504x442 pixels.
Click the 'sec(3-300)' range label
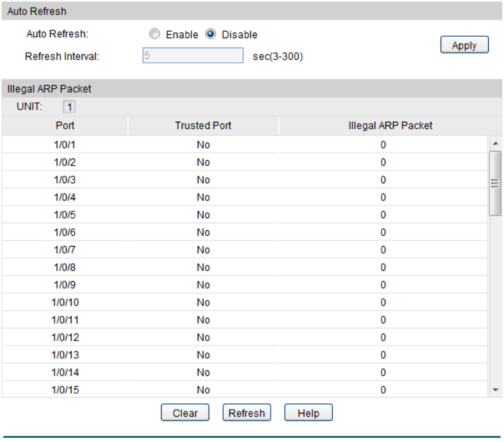coord(278,56)
